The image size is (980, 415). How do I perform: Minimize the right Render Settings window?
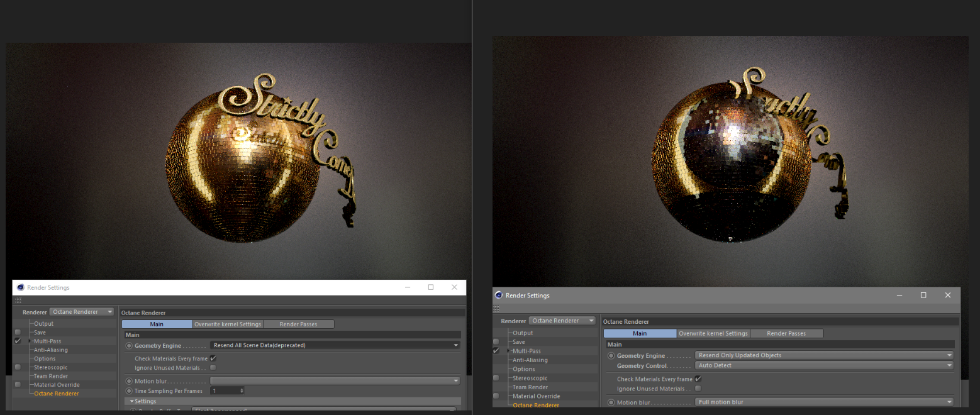pos(899,295)
